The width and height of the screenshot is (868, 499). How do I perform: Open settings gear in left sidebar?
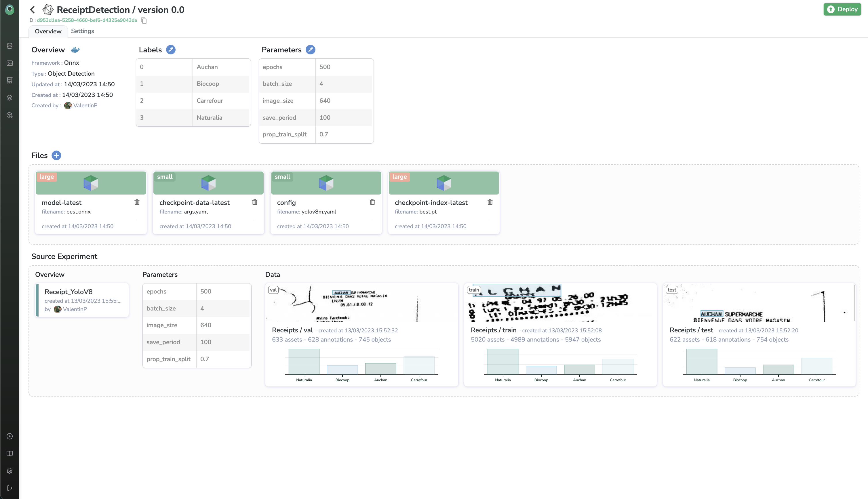pos(9,471)
